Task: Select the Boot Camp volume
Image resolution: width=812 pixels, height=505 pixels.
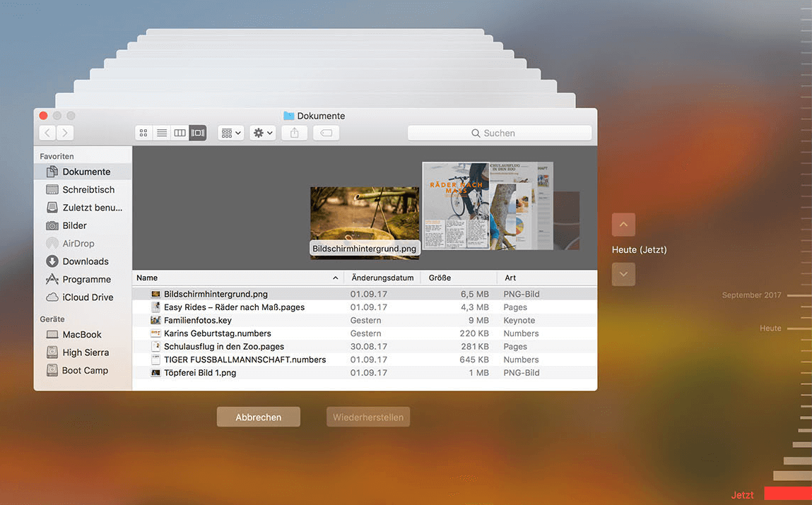Action: point(83,371)
